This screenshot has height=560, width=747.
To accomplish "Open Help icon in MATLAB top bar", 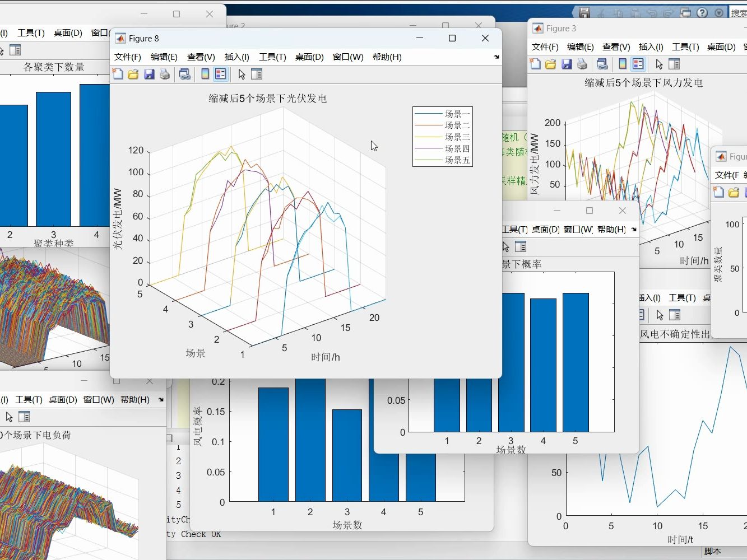I will pyautogui.click(x=702, y=12).
